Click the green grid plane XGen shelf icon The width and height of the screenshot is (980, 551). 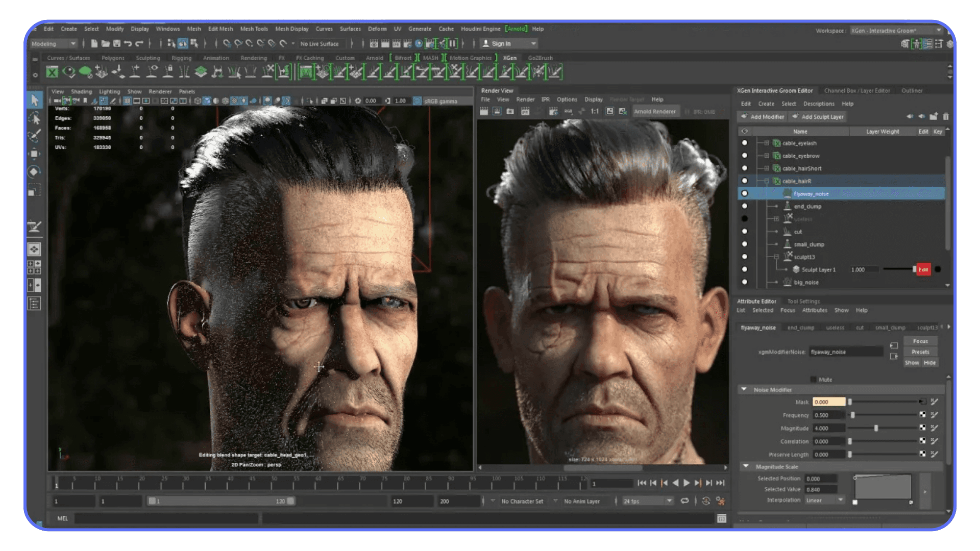pyautogui.click(x=201, y=72)
